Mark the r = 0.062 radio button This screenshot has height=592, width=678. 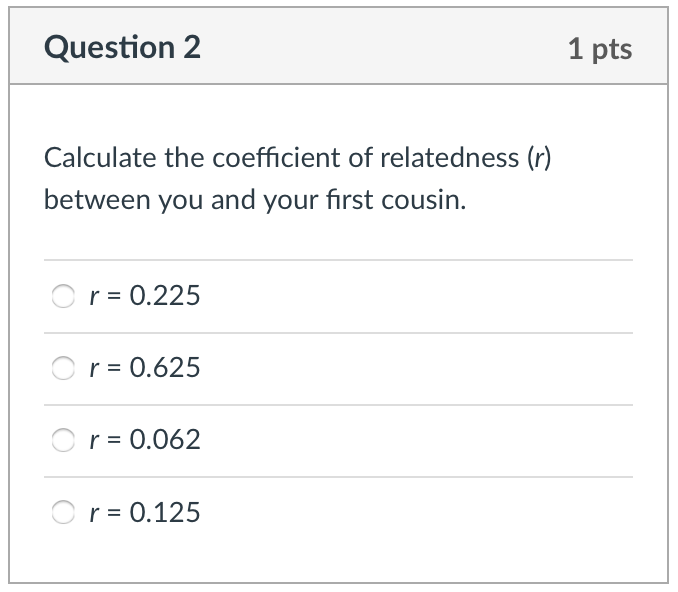pyautogui.click(x=64, y=440)
